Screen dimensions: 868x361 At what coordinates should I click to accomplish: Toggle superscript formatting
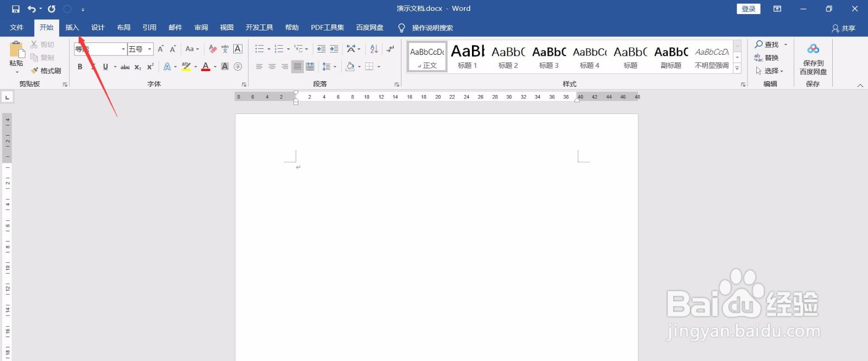click(x=150, y=67)
